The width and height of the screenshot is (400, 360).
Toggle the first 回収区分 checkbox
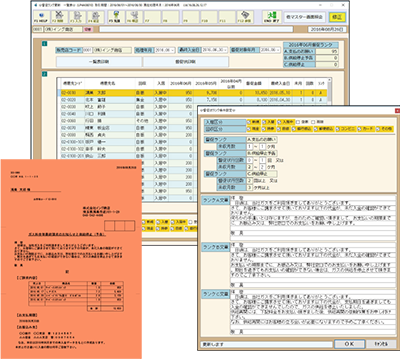[249, 129]
